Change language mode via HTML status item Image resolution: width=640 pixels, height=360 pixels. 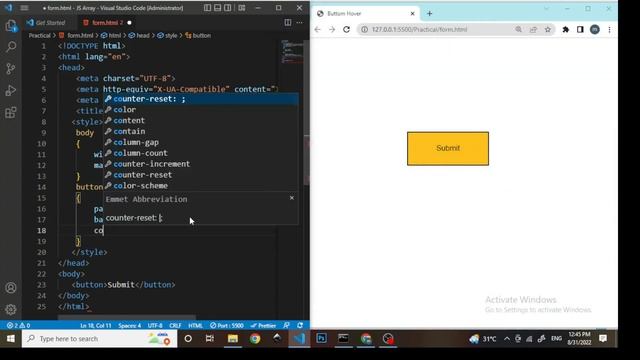pos(196,325)
